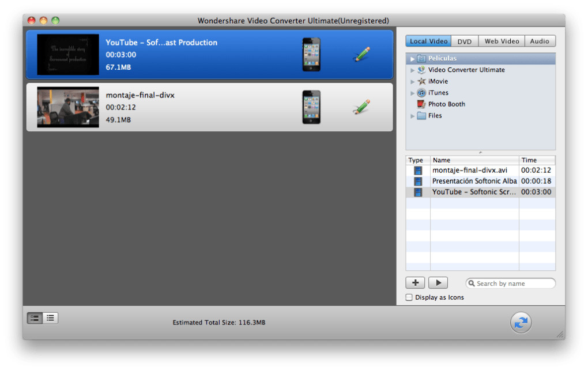This screenshot has width=588, height=371.
Task: Sort media list by Name column
Action: point(474,160)
